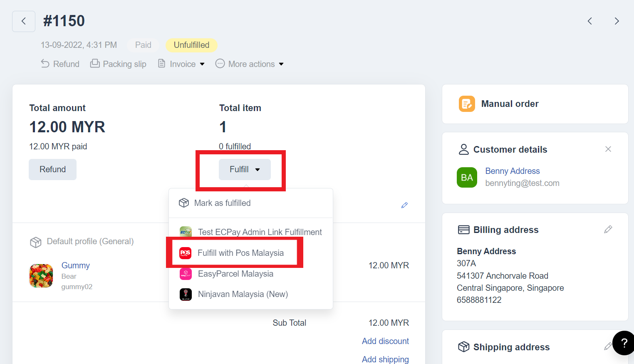Open the next order with the right chevron
The height and width of the screenshot is (364, 634).
click(x=617, y=21)
